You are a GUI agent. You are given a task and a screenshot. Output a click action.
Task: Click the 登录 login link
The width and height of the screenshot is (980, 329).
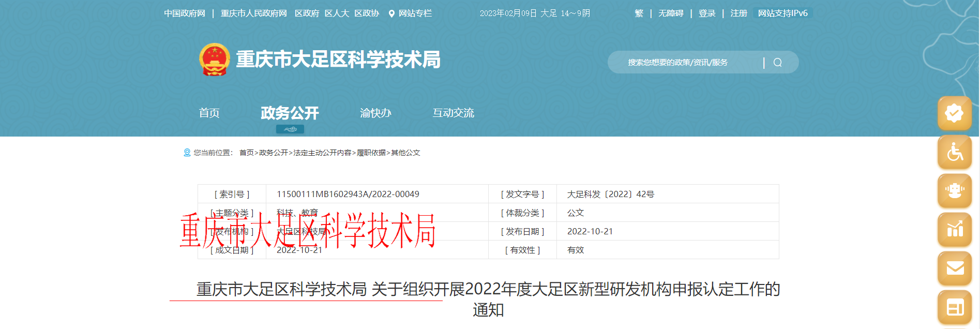click(x=706, y=13)
